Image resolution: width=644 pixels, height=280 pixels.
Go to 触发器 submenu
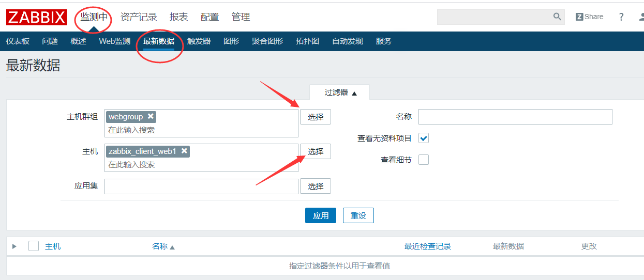[199, 41]
